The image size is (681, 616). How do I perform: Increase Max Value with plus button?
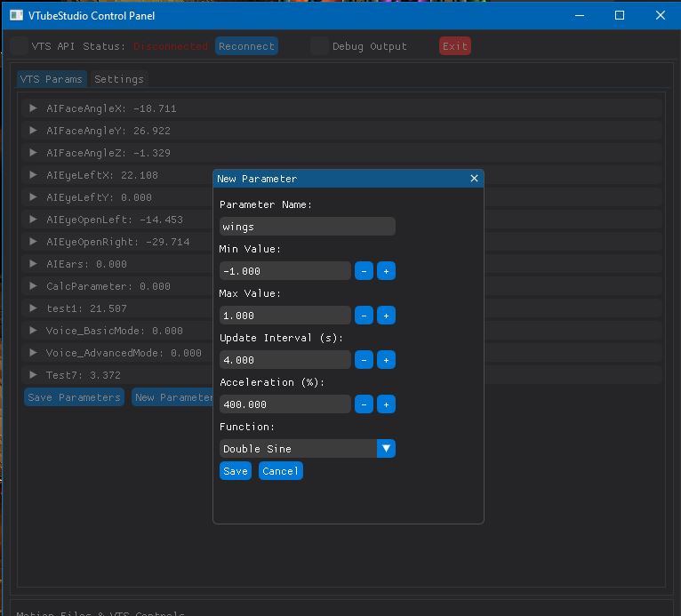click(x=386, y=316)
